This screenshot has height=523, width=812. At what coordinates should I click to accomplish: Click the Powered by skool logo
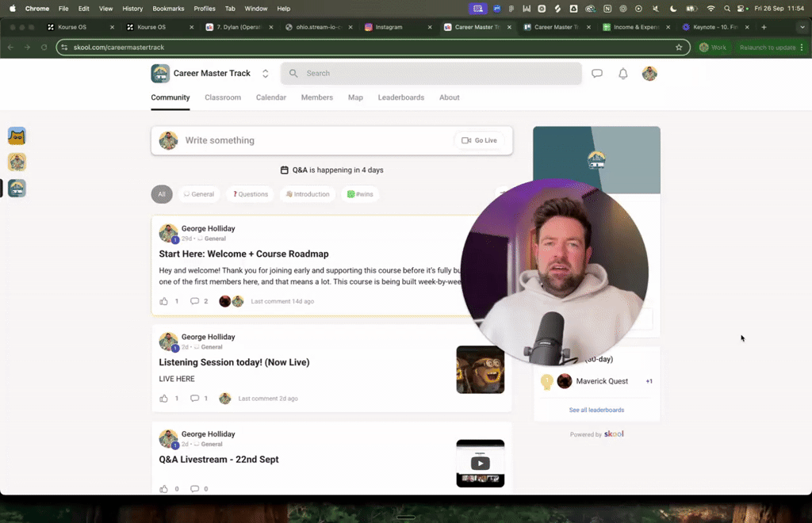pos(614,434)
